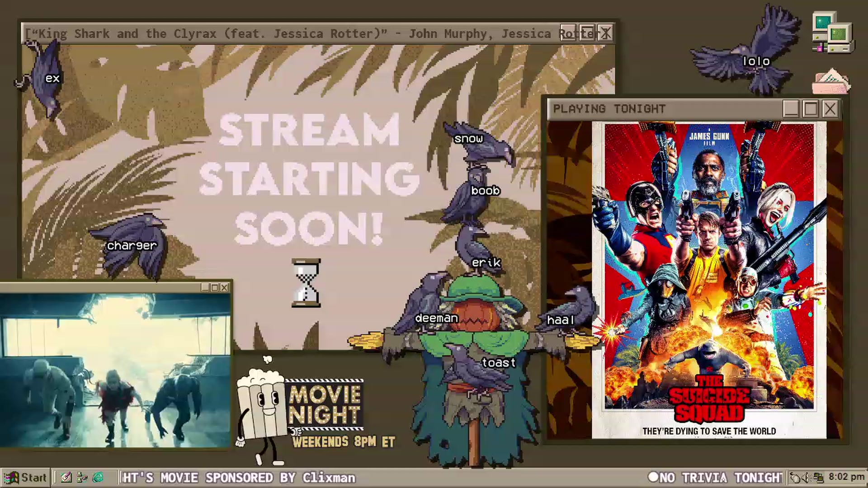
Task: Open the pink folder desktop icon
Action: tap(831, 82)
